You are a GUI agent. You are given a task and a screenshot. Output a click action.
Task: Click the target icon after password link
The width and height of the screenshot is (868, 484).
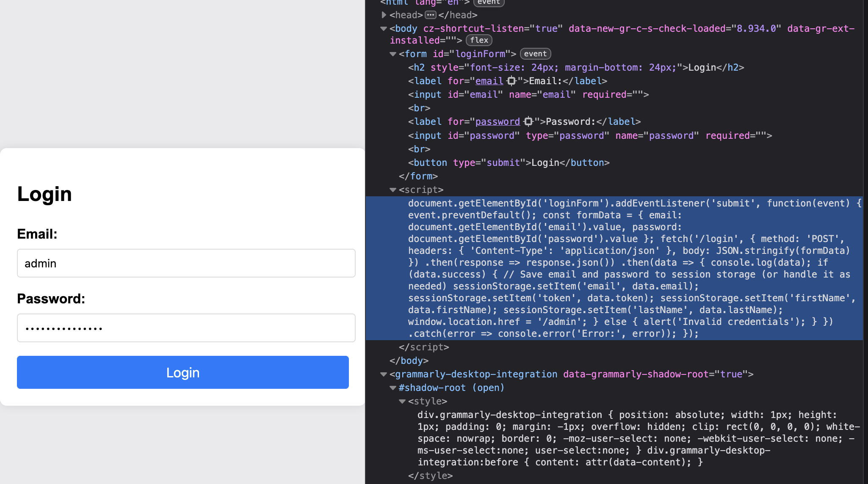click(x=528, y=122)
